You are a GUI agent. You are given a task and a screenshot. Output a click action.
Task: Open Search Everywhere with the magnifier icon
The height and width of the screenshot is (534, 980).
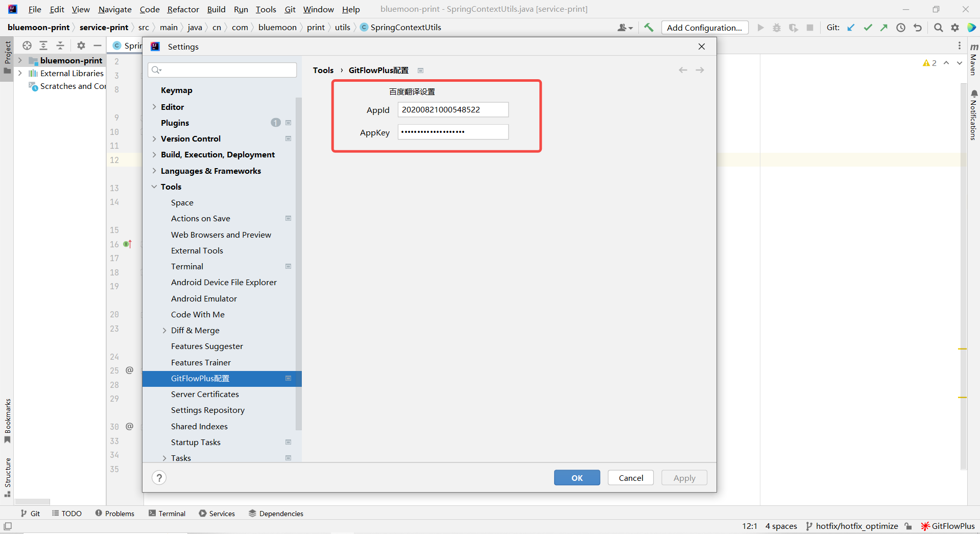(x=938, y=28)
